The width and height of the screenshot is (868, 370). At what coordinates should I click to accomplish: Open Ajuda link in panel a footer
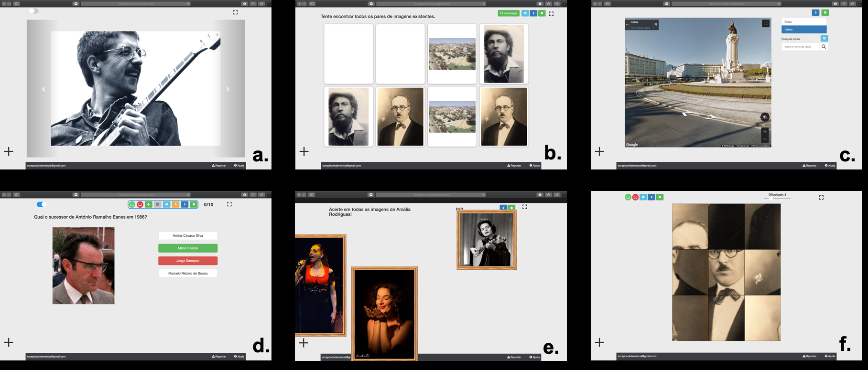pos(239,166)
